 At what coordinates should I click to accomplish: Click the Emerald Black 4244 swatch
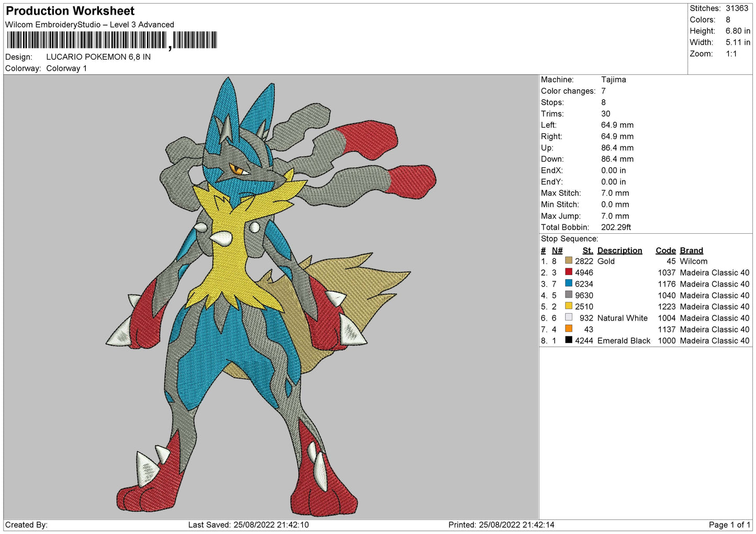coord(569,340)
